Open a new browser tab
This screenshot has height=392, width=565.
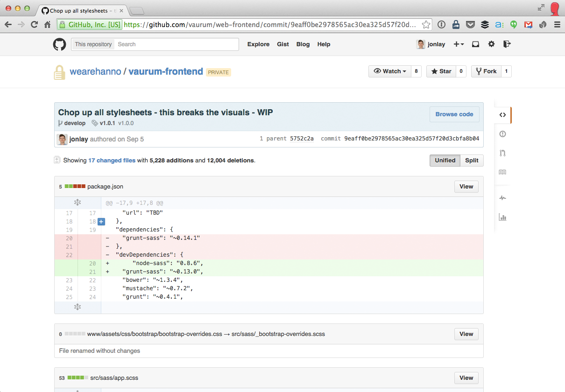pyautogui.click(x=136, y=11)
